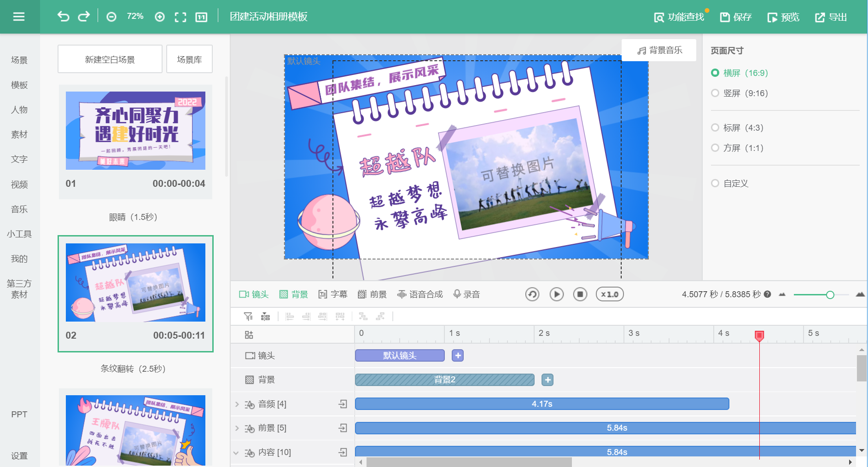Expand the 音频 [4] track group
868x467 pixels.
(x=237, y=404)
